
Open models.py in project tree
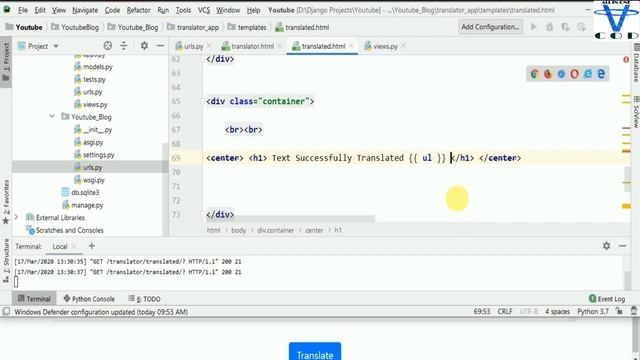coord(93,67)
